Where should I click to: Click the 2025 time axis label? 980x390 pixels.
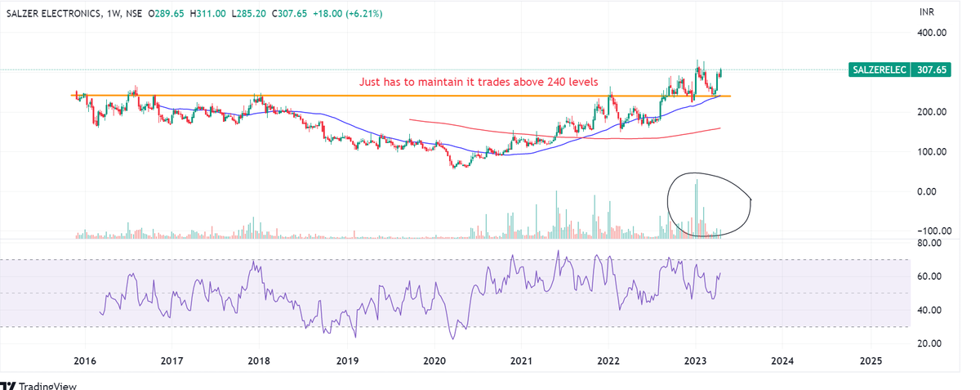(x=871, y=361)
